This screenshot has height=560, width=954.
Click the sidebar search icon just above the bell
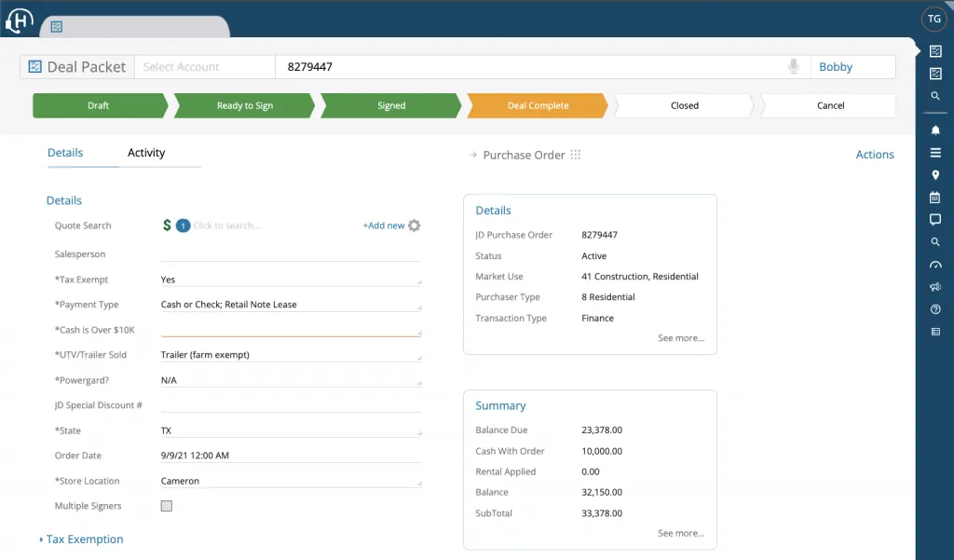click(935, 96)
